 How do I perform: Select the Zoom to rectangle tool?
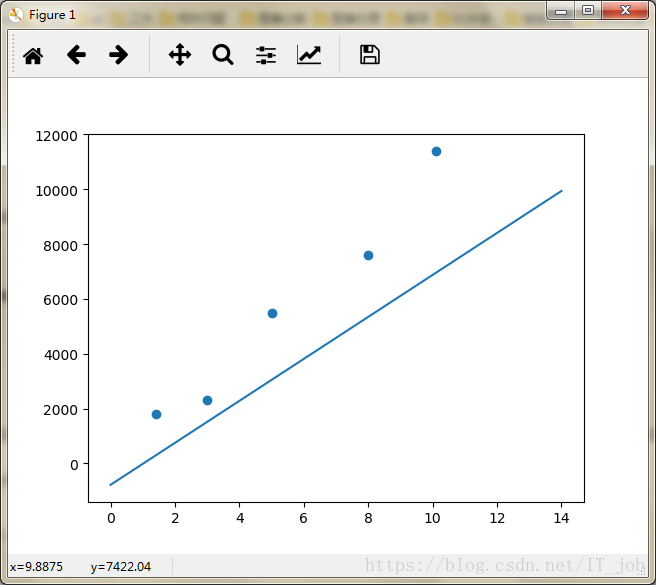[223, 55]
